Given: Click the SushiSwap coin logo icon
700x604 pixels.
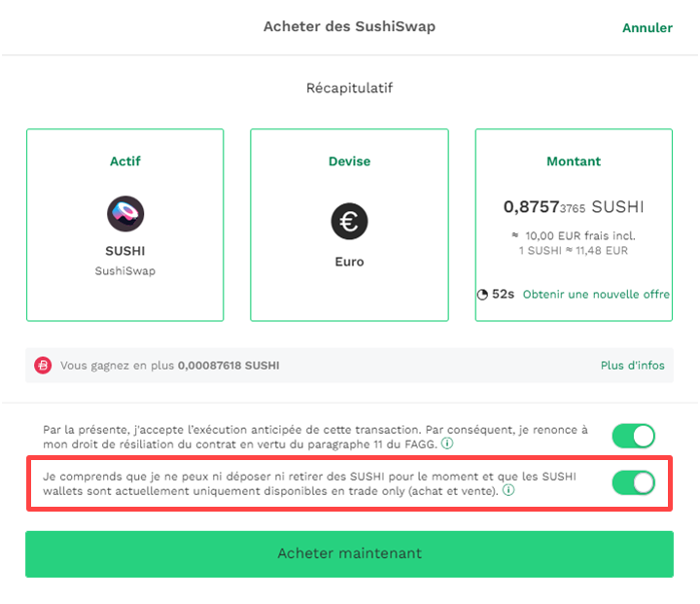Looking at the screenshot, I should point(125,214).
